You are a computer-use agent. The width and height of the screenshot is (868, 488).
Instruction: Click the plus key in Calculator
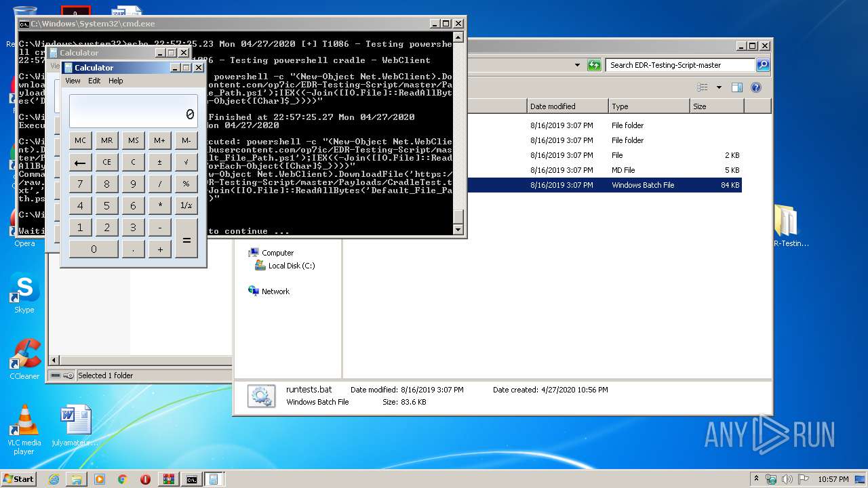(x=159, y=249)
